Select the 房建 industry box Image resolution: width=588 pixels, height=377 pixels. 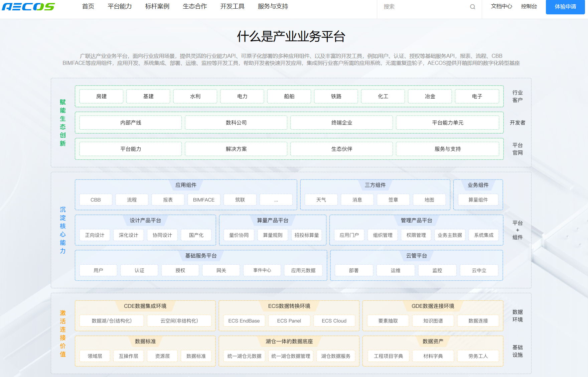click(x=101, y=96)
